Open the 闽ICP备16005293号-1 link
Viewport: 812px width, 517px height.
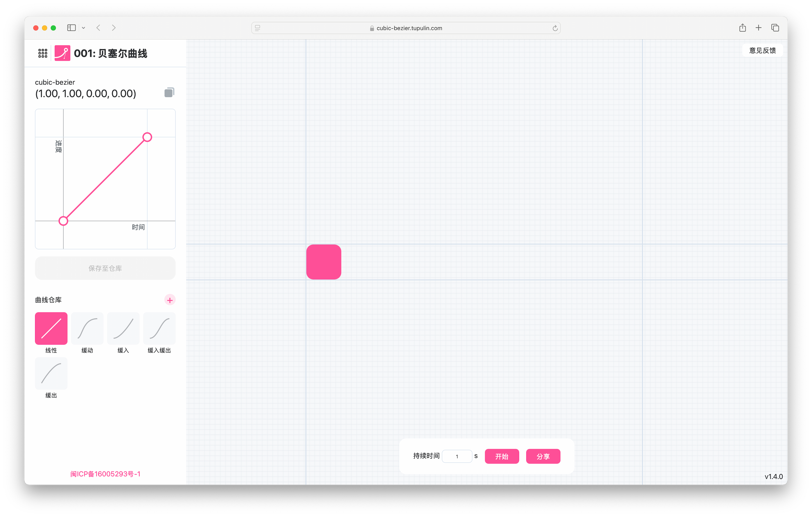pyautogui.click(x=105, y=474)
